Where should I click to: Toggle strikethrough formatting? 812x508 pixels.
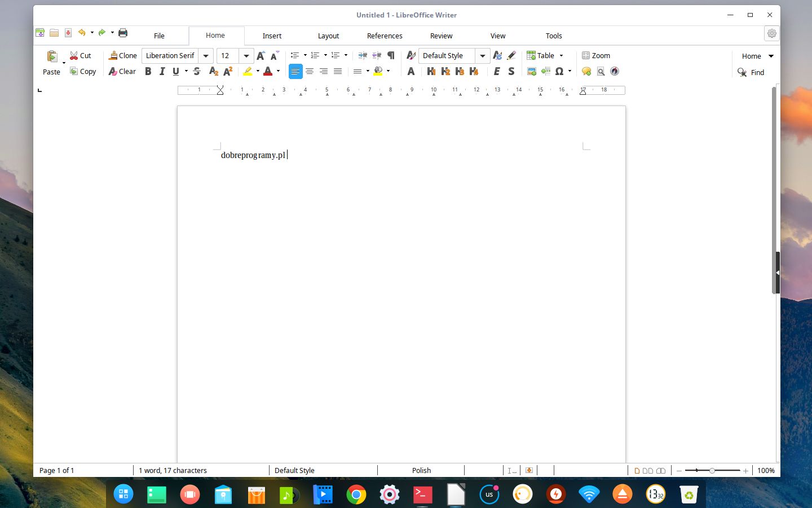pyautogui.click(x=197, y=71)
